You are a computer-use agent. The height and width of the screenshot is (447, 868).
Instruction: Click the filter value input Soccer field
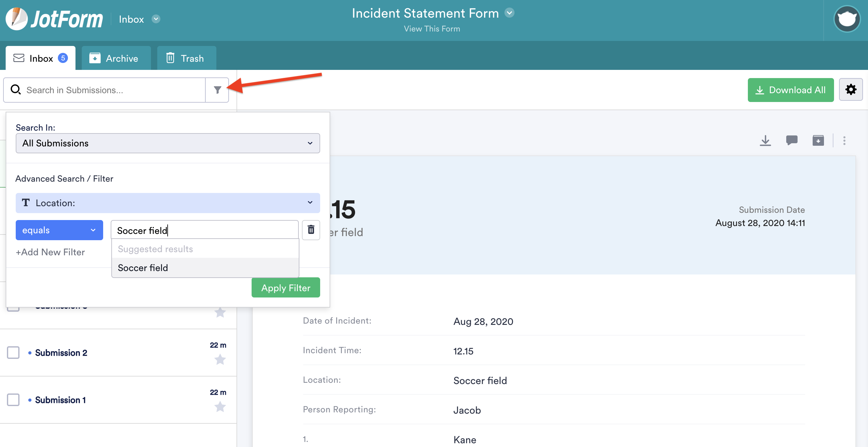pyautogui.click(x=204, y=230)
